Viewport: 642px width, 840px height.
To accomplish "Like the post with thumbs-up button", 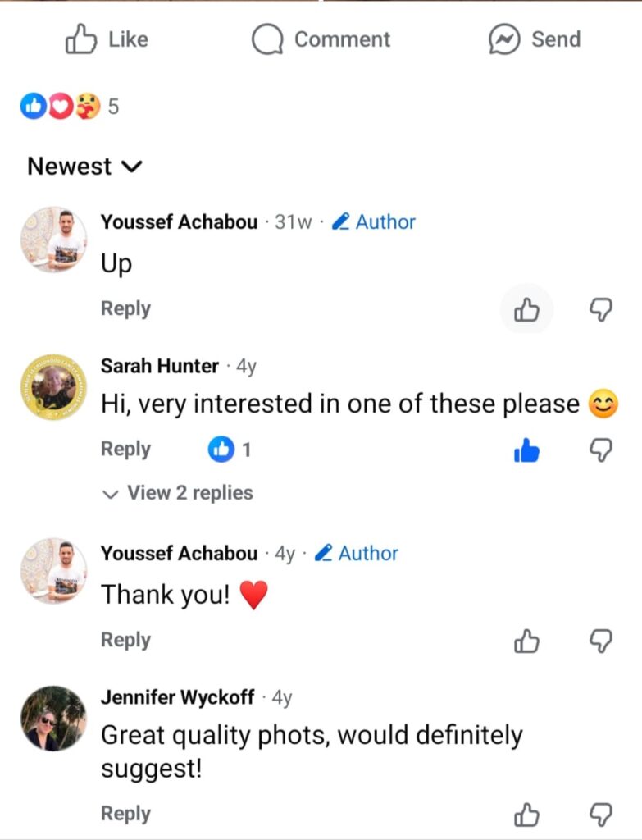I will point(107,39).
